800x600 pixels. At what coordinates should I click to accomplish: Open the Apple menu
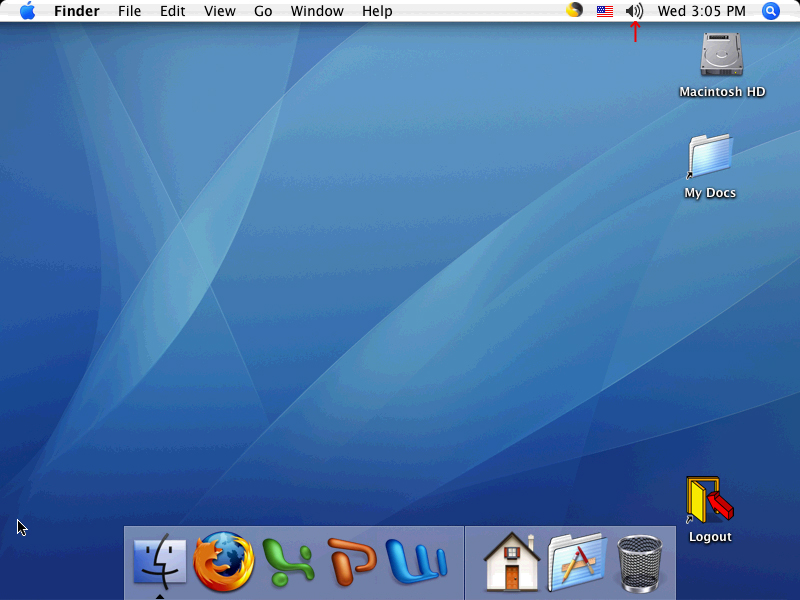[27, 11]
